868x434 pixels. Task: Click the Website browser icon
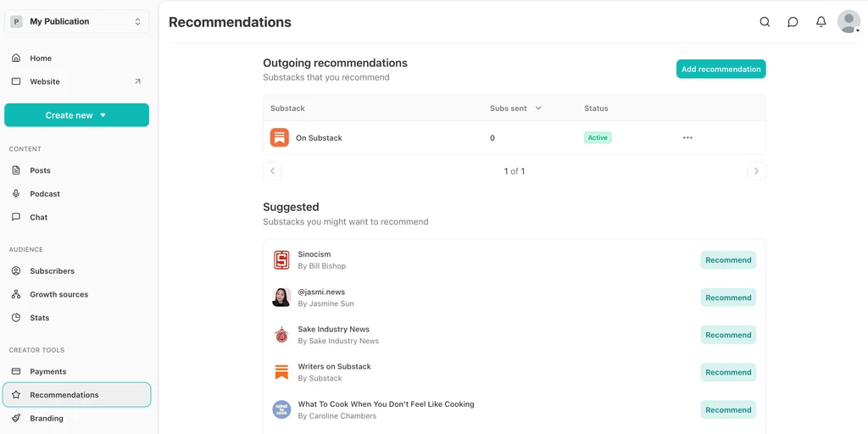(x=16, y=81)
